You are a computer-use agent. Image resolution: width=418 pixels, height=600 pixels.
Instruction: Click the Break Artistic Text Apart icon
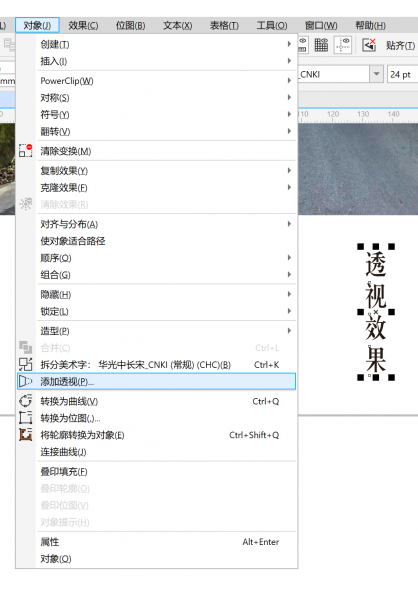coord(25,364)
